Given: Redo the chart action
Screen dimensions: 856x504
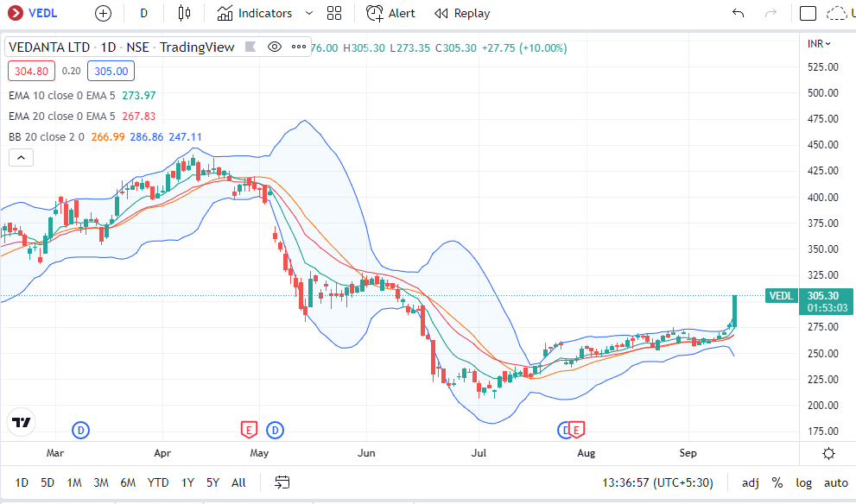Looking at the screenshot, I should point(770,13).
